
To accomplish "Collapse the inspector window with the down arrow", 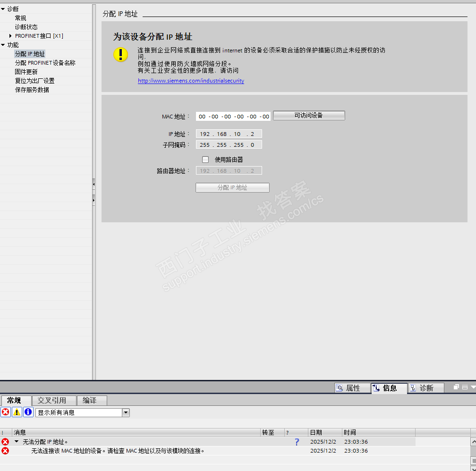I will 473,387.
